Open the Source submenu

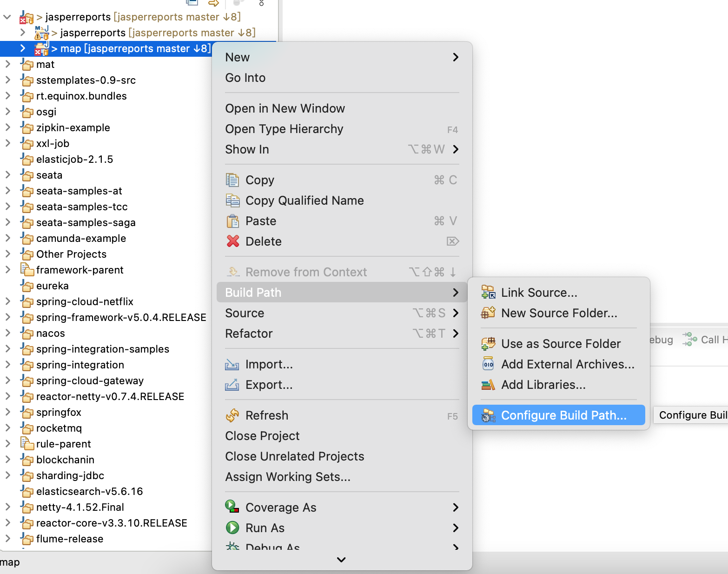point(342,313)
